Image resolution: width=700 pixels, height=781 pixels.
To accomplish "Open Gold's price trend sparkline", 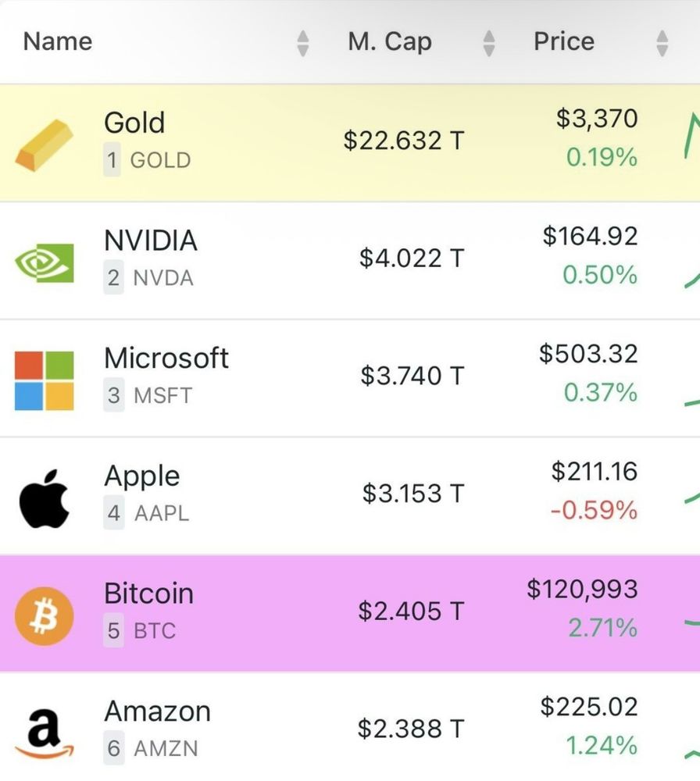I will pos(692,135).
